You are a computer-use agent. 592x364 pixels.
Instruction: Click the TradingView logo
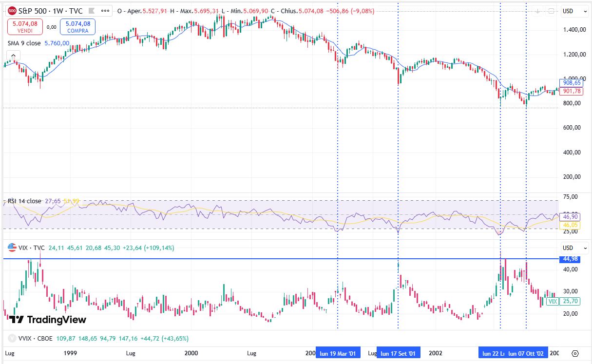(x=48, y=320)
